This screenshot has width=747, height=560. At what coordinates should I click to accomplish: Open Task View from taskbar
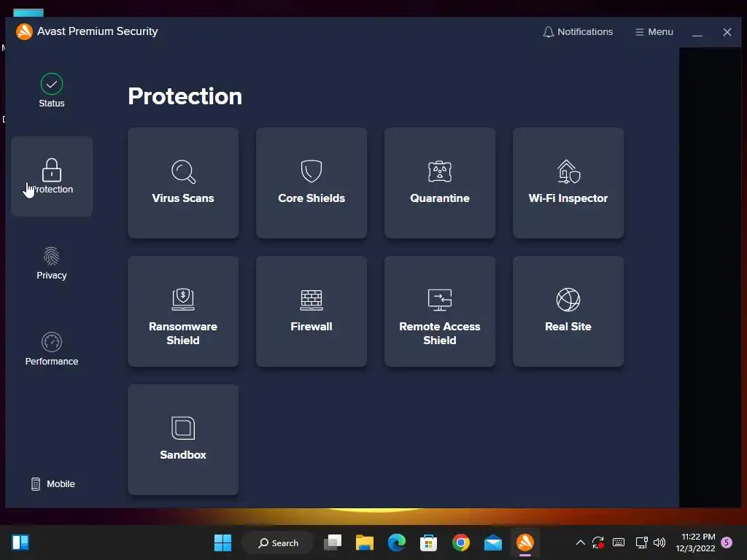pos(333,542)
